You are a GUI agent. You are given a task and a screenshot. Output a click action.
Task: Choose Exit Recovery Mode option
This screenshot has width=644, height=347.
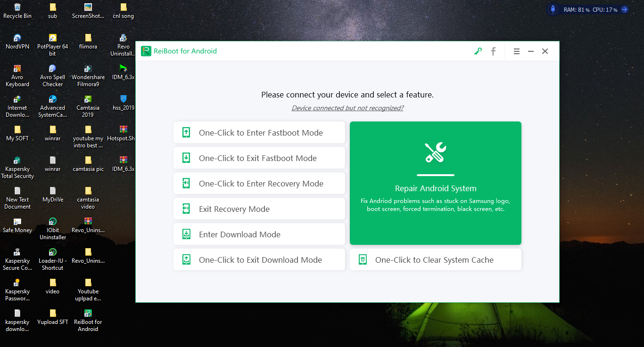click(259, 209)
